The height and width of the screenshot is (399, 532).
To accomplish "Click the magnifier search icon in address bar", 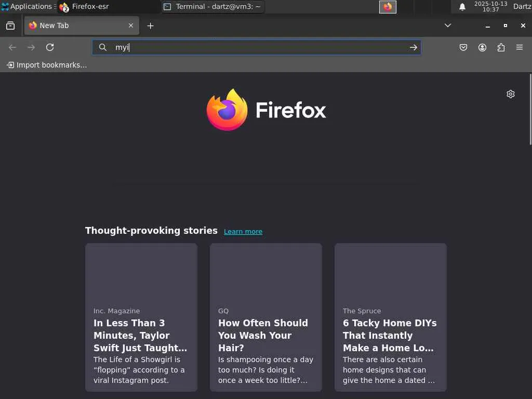I will [x=102, y=47].
